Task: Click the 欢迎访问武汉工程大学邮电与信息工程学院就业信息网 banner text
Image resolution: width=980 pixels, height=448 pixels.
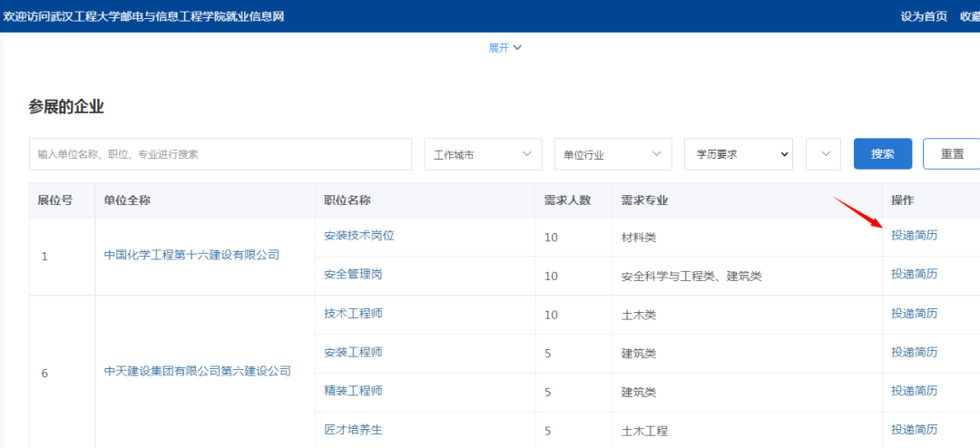Action: point(143,16)
